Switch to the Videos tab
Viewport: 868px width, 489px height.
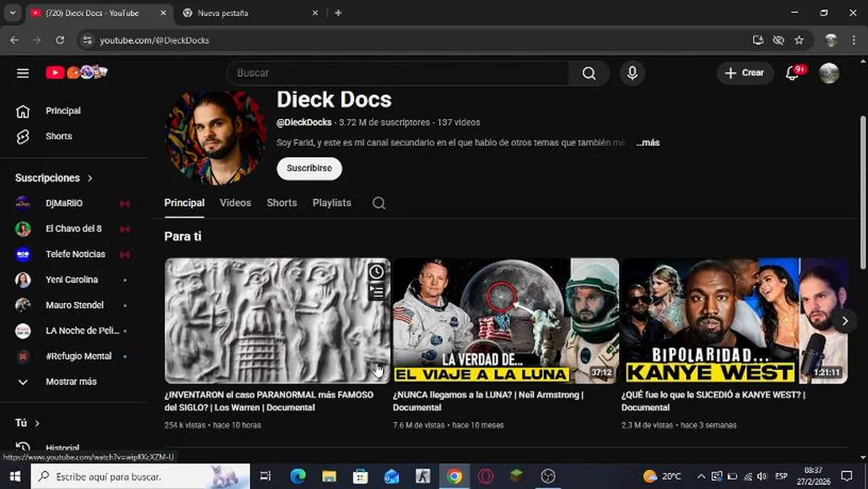[x=235, y=203]
